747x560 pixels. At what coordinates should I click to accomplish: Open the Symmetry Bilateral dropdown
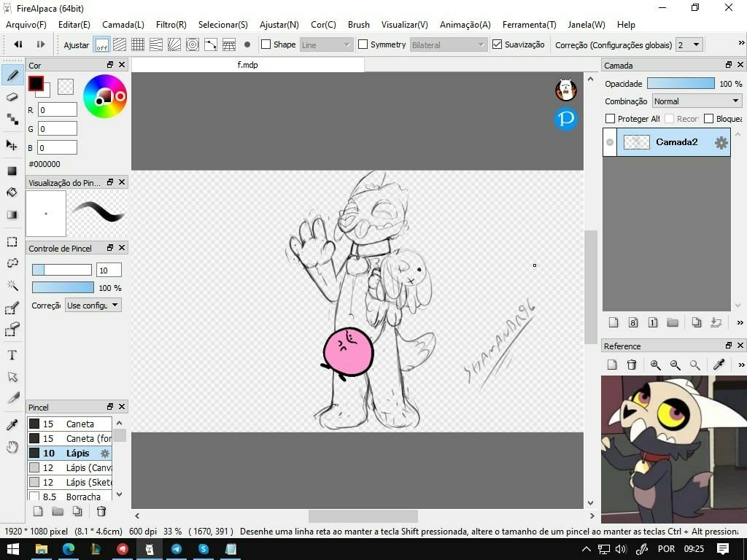tap(448, 44)
